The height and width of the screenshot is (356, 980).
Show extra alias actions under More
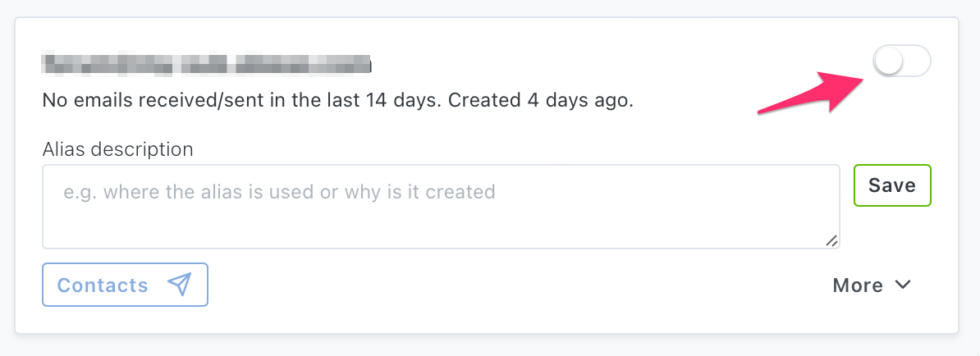point(872,285)
